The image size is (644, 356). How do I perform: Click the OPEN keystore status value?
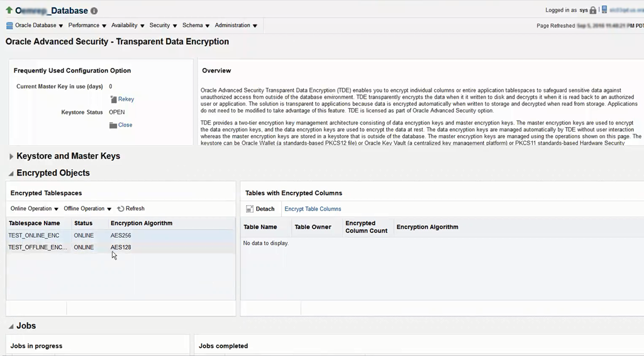117,112
